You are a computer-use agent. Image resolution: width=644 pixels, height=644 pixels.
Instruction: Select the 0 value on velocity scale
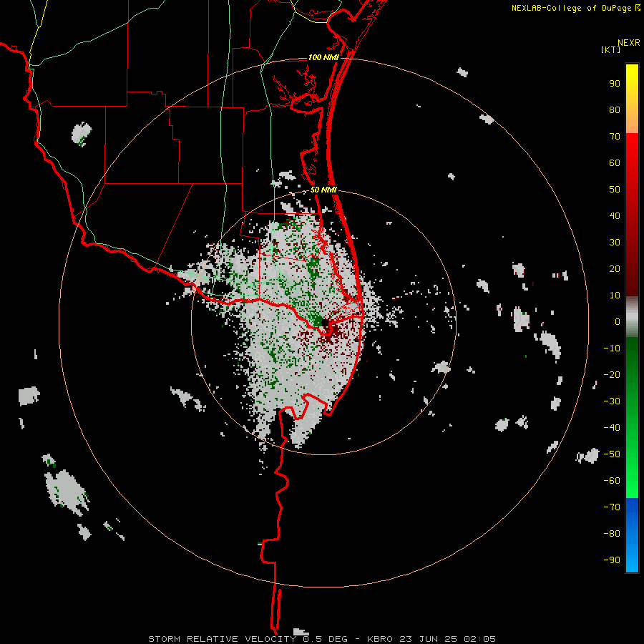pyautogui.click(x=618, y=321)
